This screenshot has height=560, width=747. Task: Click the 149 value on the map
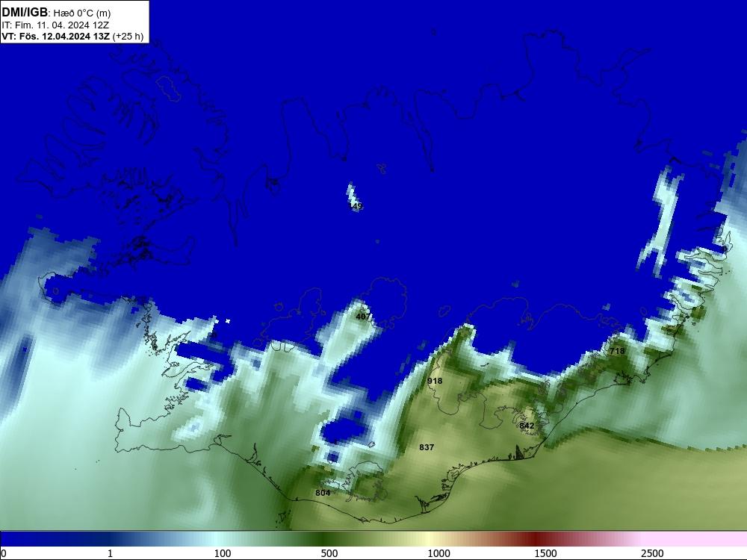(x=356, y=206)
